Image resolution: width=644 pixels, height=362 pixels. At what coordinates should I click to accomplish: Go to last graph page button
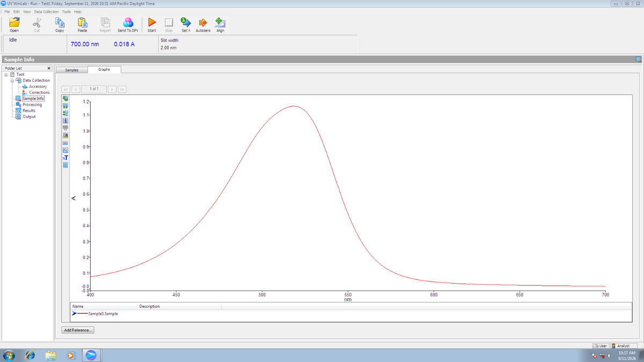pos(122,88)
